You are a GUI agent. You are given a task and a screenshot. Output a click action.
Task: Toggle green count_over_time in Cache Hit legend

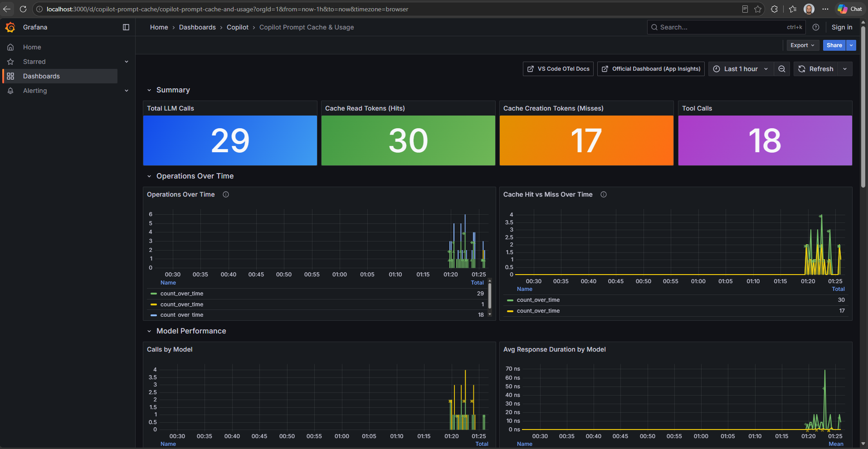click(x=538, y=300)
